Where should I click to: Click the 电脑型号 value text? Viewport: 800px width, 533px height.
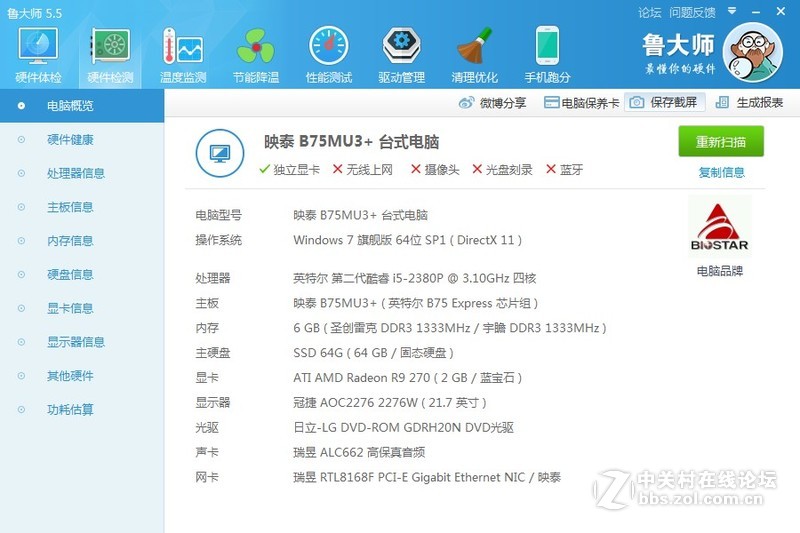pyautogui.click(x=360, y=215)
